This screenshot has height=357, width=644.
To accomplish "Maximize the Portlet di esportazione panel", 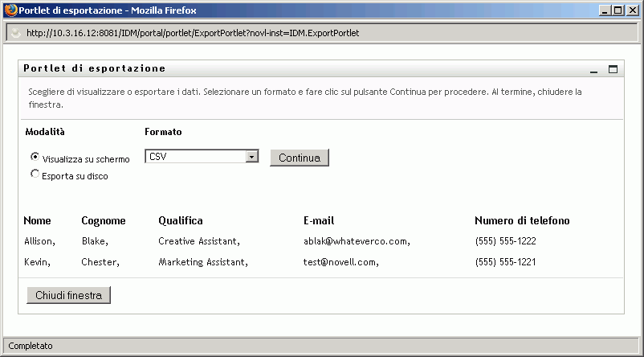I will point(613,69).
